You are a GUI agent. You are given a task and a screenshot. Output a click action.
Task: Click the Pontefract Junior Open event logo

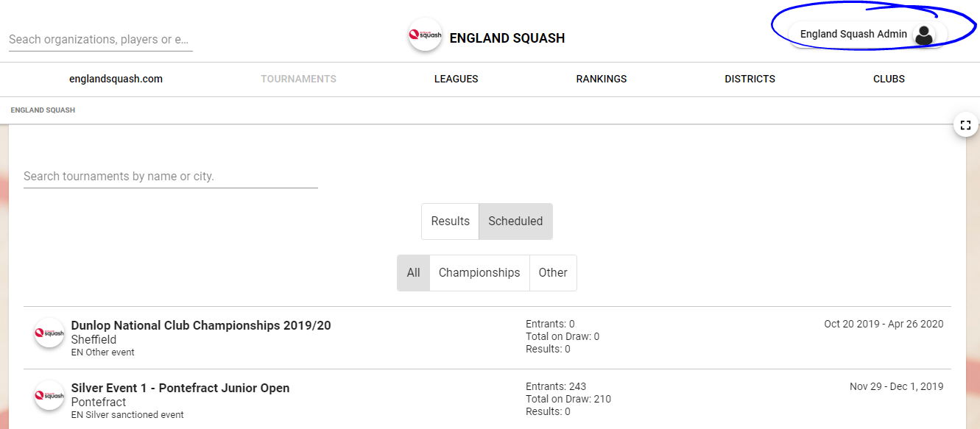[x=50, y=395]
